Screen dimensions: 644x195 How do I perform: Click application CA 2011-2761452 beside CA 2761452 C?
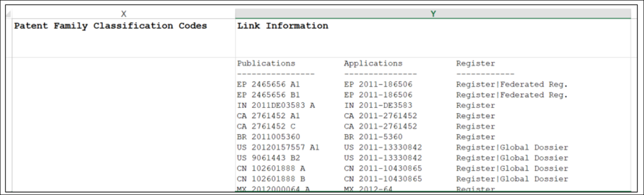pyautogui.click(x=380, y=126)
